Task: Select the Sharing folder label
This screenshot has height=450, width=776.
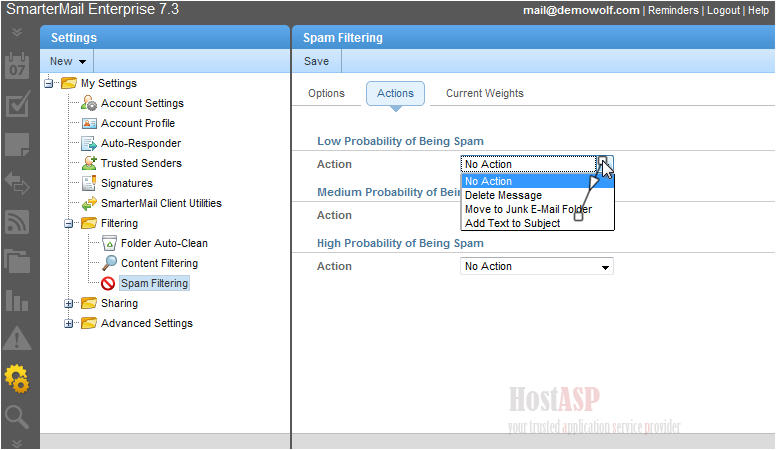Action: pyautogui.click(x=119, y=303)
